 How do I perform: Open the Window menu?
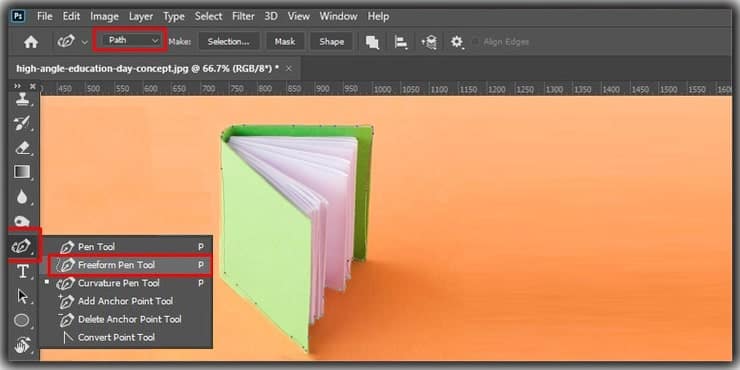coord(338,17)
